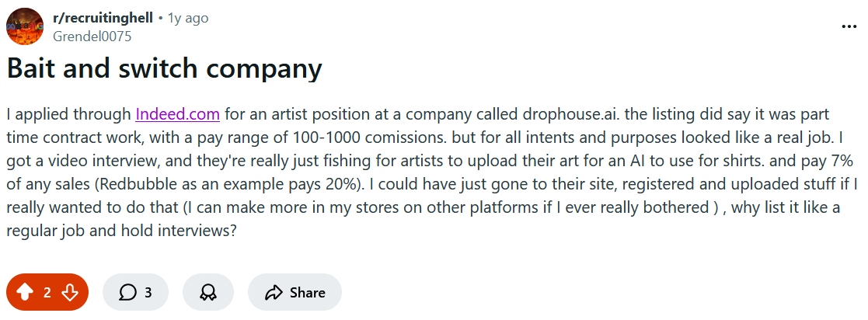Click the comment count number 3
The image size is (868, 320).
coord(148,293)
